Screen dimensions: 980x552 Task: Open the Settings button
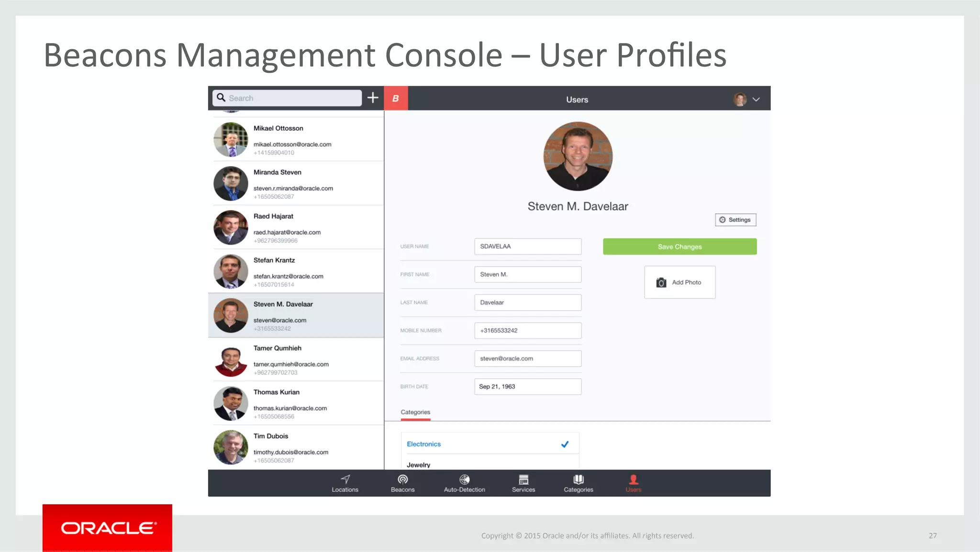(x=735, y=220)
